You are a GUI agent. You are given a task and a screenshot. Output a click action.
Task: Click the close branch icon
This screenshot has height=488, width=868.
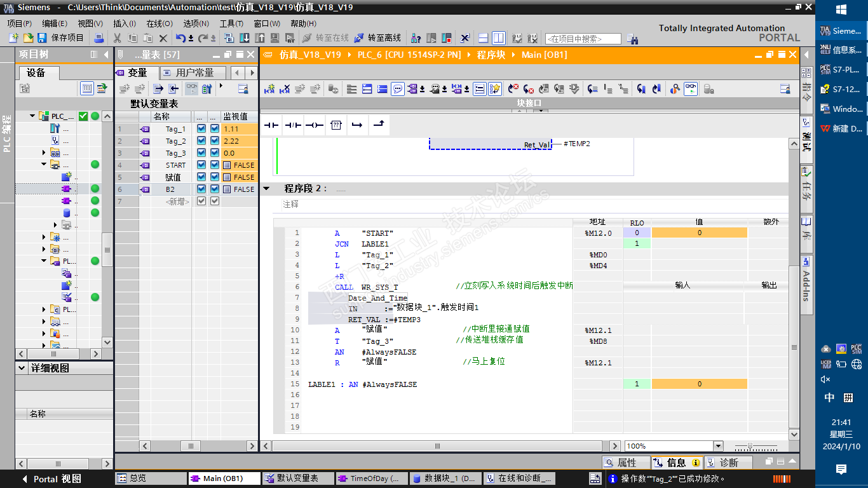(379, 125)
